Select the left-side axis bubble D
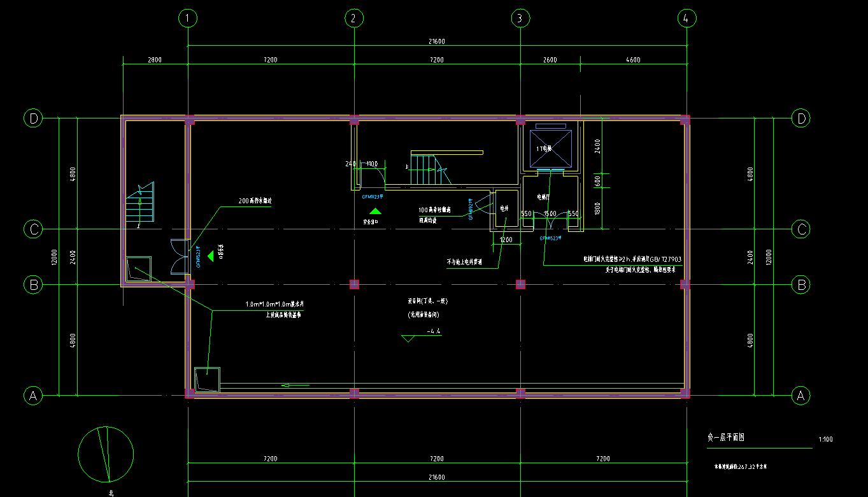Image resolution: width=868 pixels, height=497 pixels. click(x=33, y=118)
